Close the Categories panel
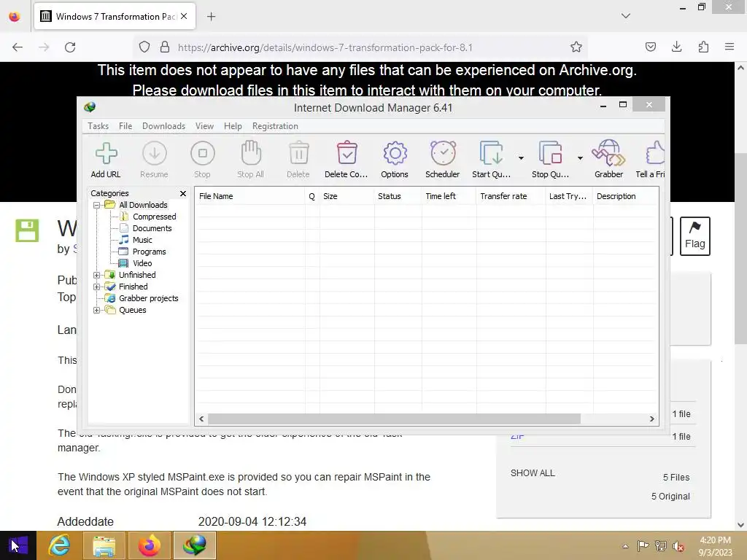This screenshot has width=747, height=560. click(x=183, y=193)
